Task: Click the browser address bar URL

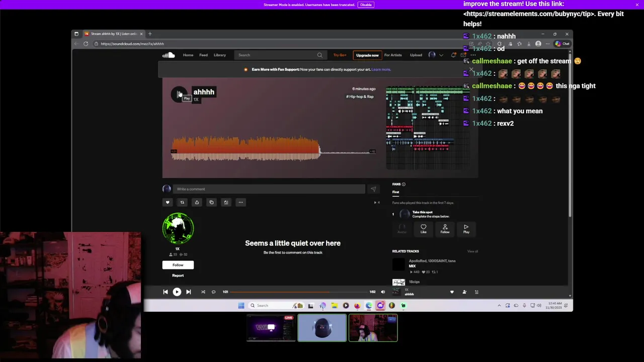Action: point(132,44)
